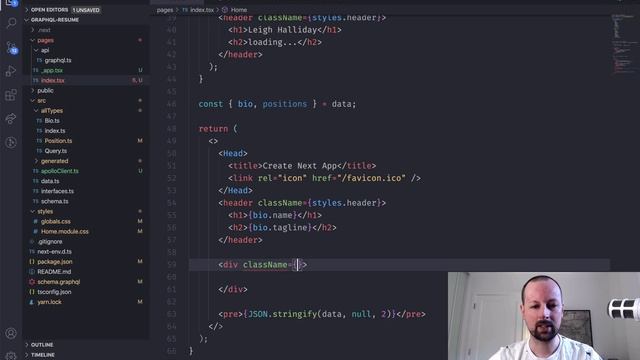Screen dimensions: 640x360
Task: Collapse the pages folder
Action: click(x=33, y=40)
